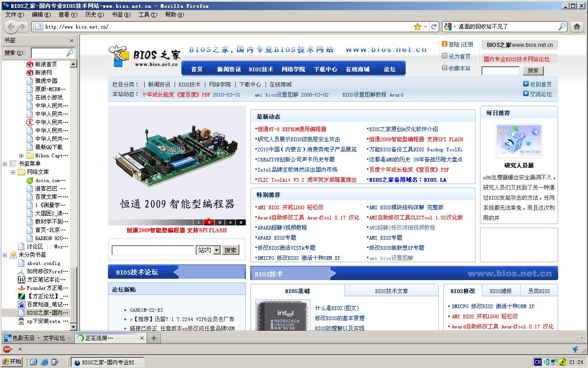The image size is (588, 368).
Task: Bookmark this page with the star icon
Action: (x=417, y=27)
